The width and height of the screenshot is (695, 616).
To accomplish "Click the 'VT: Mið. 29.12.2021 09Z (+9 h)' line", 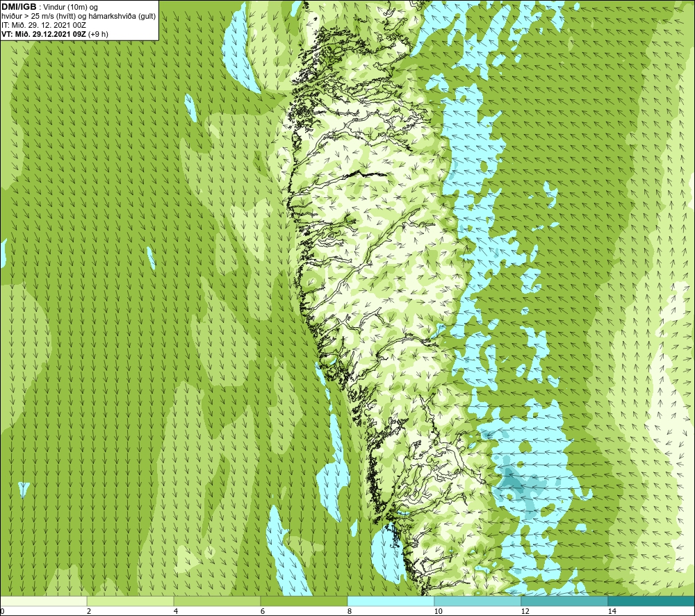I will coord(54,34).
